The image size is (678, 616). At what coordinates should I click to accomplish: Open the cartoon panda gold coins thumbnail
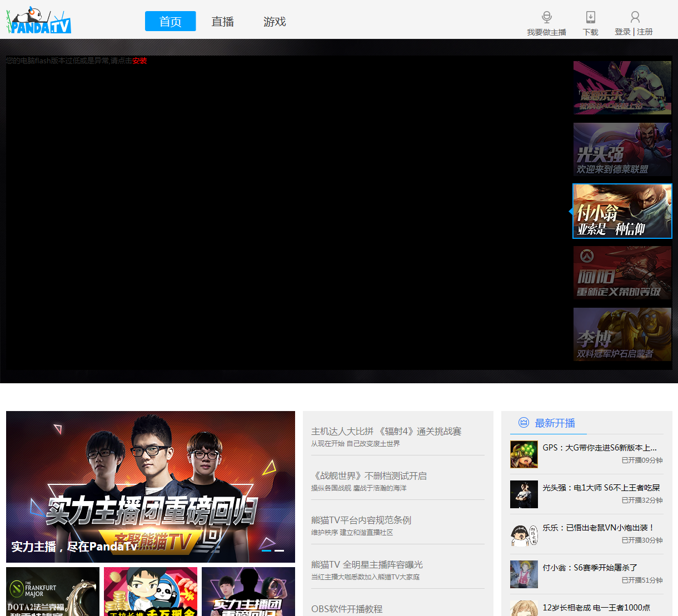click(x=151, y=592)
